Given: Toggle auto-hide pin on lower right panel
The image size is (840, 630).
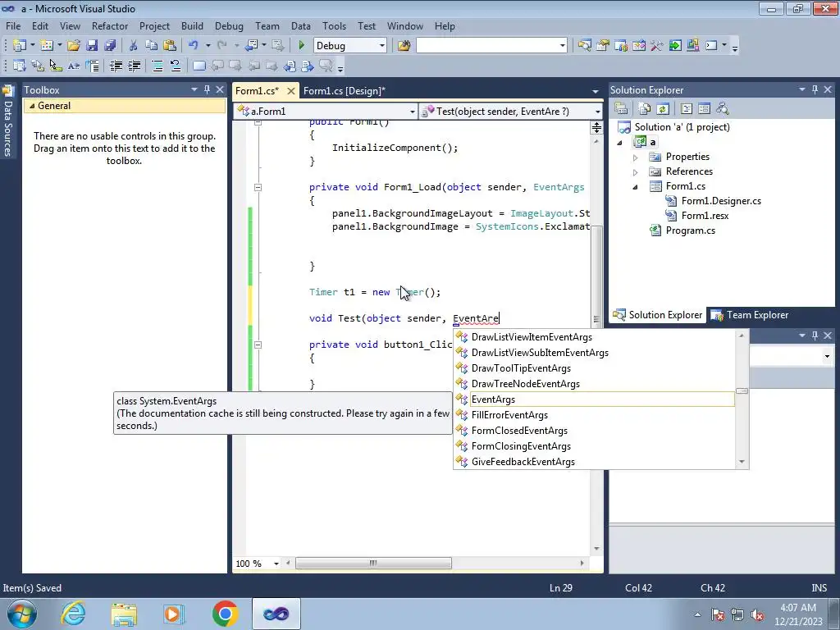Looking at the screenshot, I should point(815,336).
